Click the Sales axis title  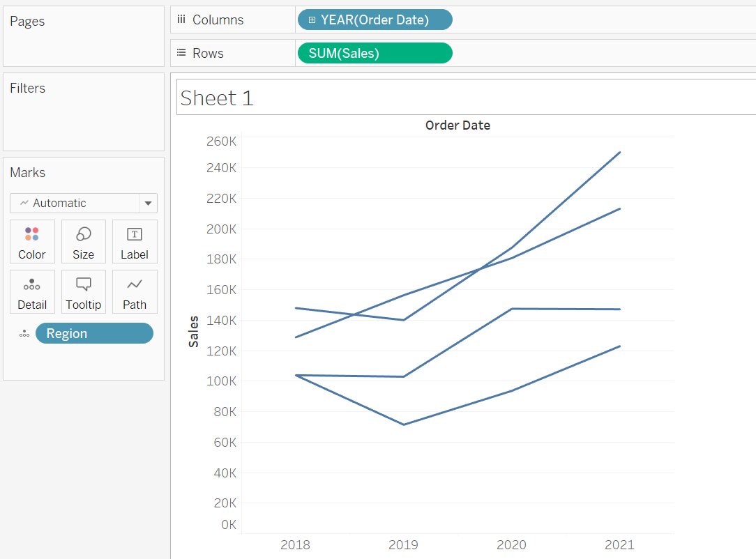(x=194, y=331)
